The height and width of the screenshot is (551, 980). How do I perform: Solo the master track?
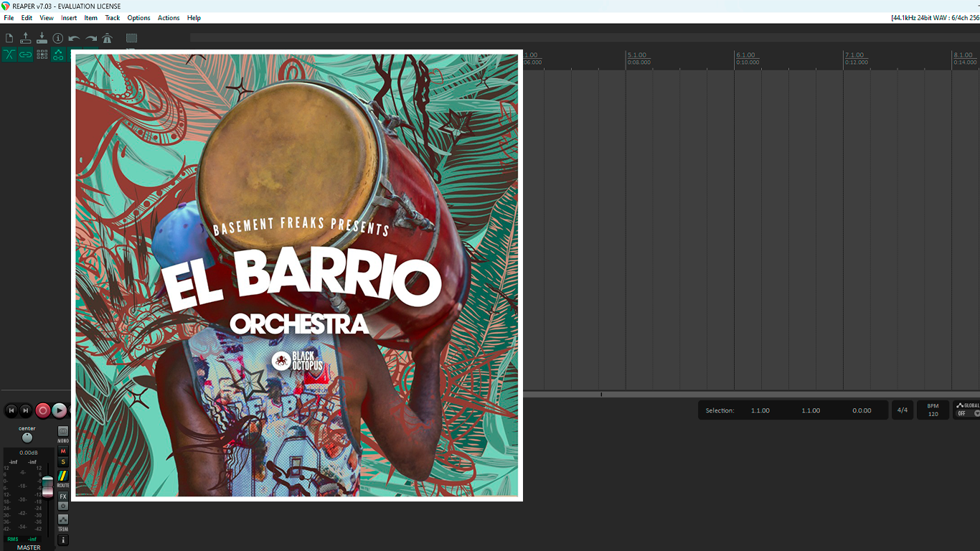pyautogui.click(x=63, y=462)
